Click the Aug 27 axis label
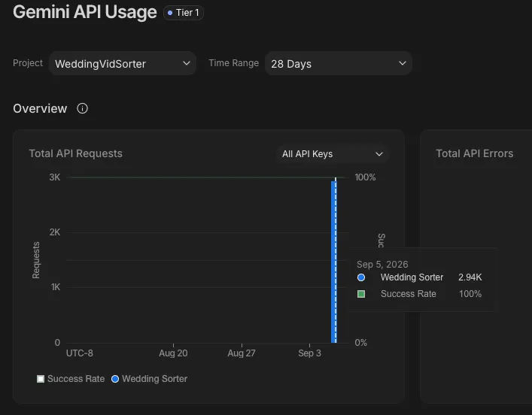The width and height of the screenshot is (532, 415). (242, 353)
